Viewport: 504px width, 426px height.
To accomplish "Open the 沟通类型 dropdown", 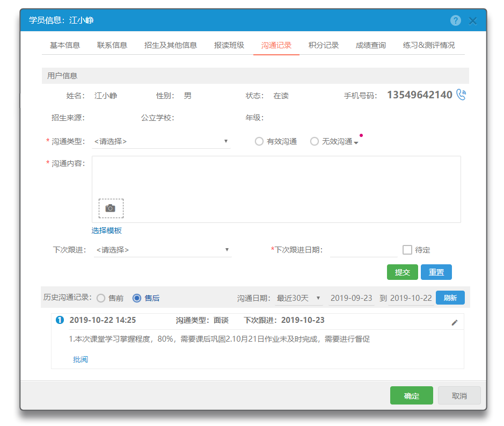I will coord(162,141).
